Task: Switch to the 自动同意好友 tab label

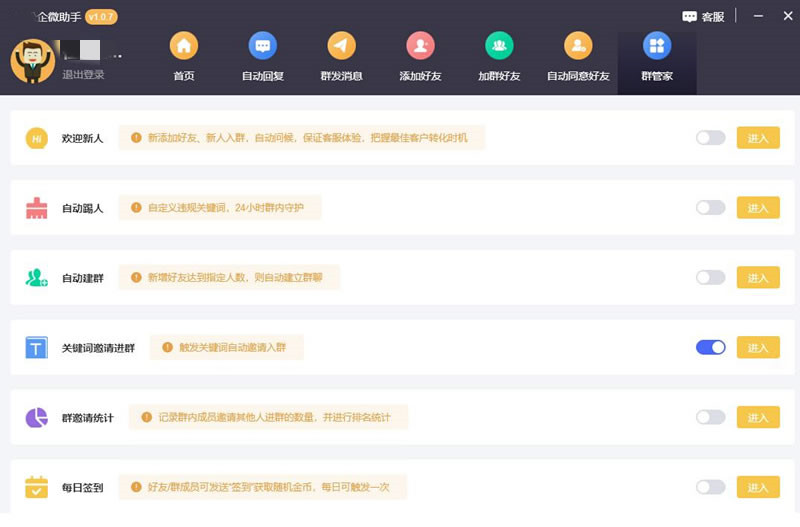Action: (x=578, y=76)
